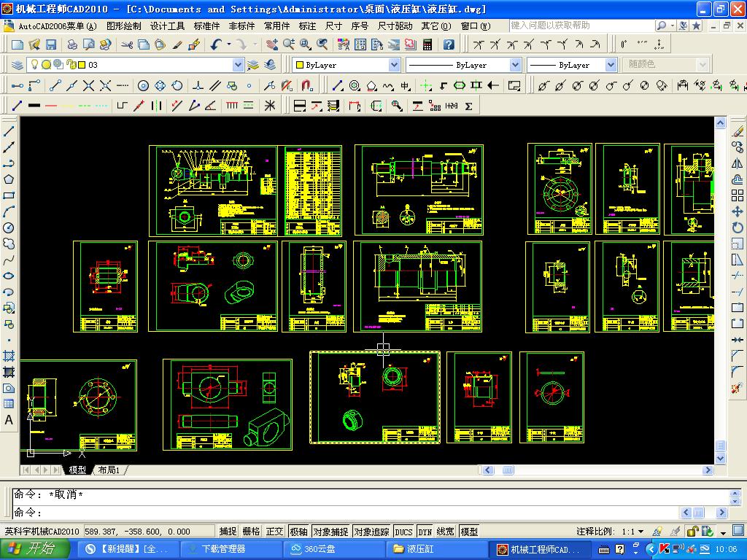Open the search options dropdown arrow
The width and height of the screenshot is (747, 560).
[672, 26]
